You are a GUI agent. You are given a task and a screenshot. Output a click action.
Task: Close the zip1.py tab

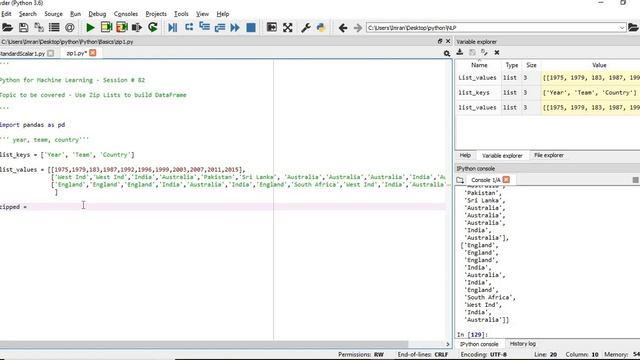point(93,53)
